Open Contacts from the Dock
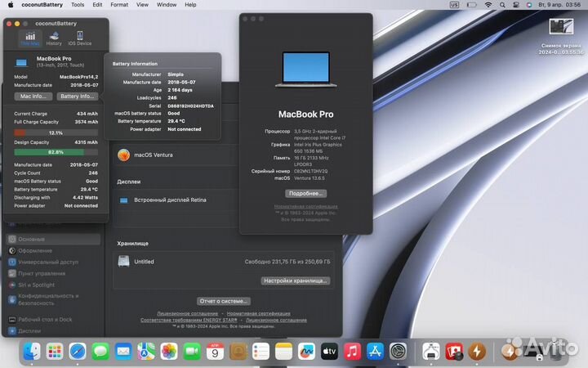Viewport: 588px width, 368px height. point(238,352)
